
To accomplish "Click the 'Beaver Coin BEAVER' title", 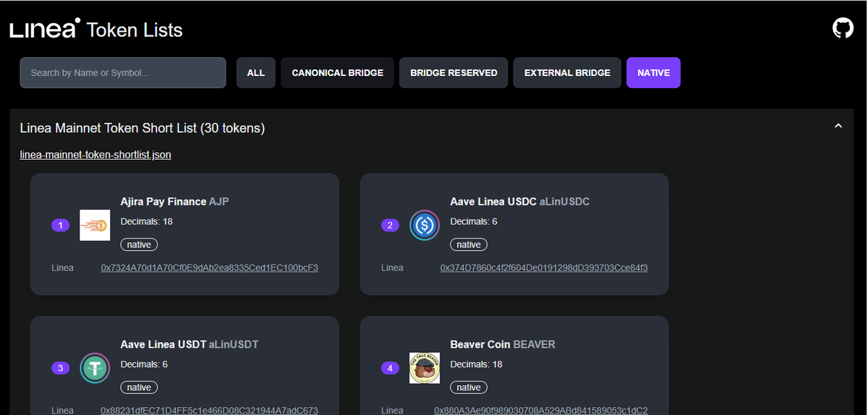I will [x=503, y=344].
